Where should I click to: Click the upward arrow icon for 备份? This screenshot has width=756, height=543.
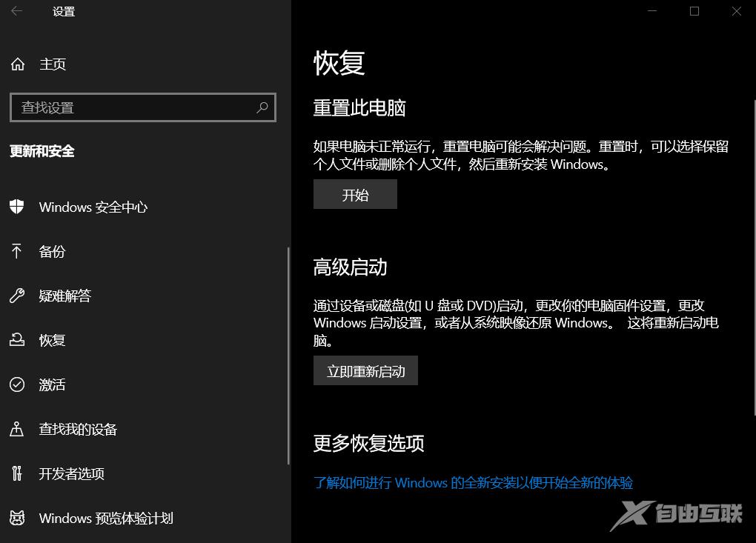[16, 251]
